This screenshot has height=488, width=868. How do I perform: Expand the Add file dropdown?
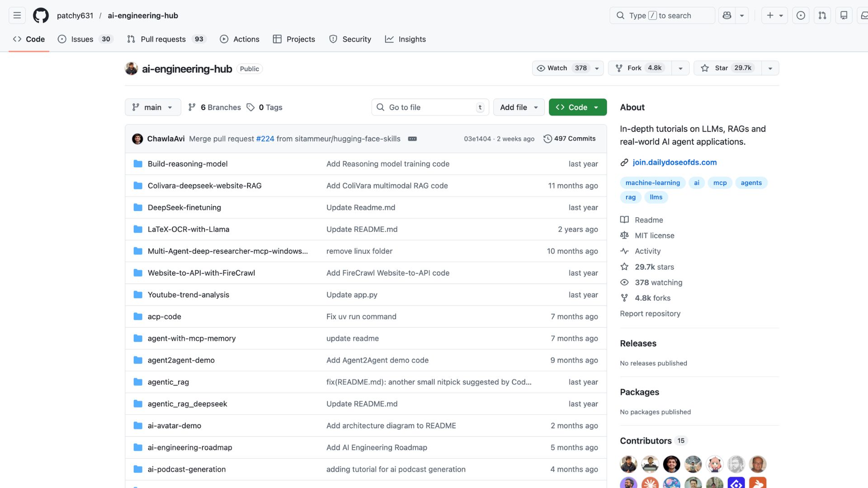[519, 107]
